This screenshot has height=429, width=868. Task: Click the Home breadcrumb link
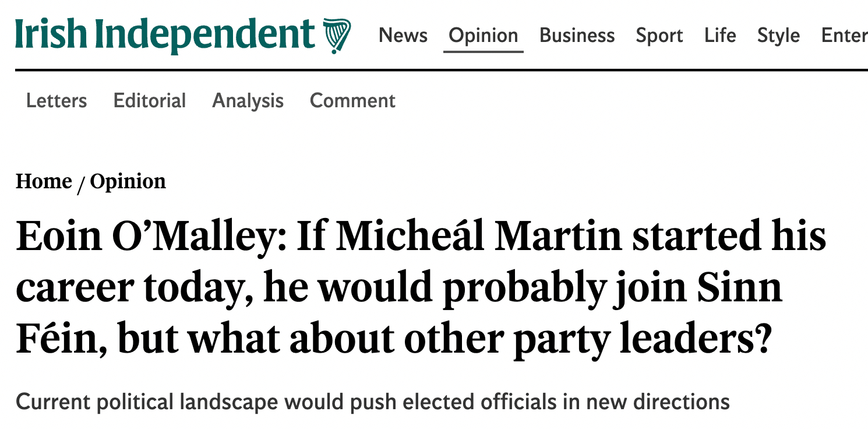pyautogui.click(x=44, y=182)
